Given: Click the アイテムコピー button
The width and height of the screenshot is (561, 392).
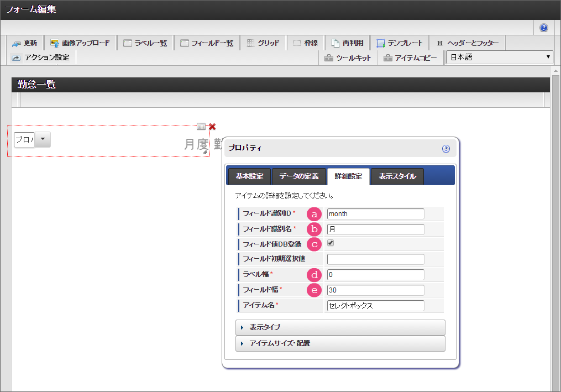Looking at the screenshot, I should point(410,58).
